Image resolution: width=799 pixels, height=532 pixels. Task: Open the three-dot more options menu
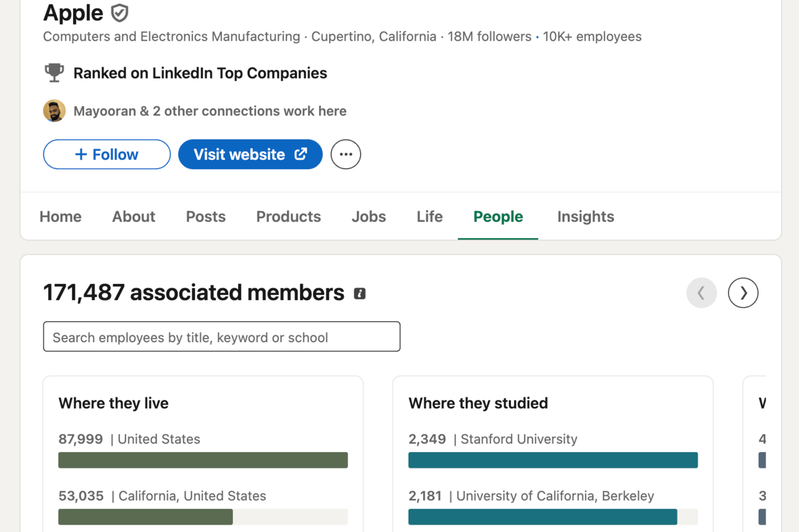tap(346, 155)
